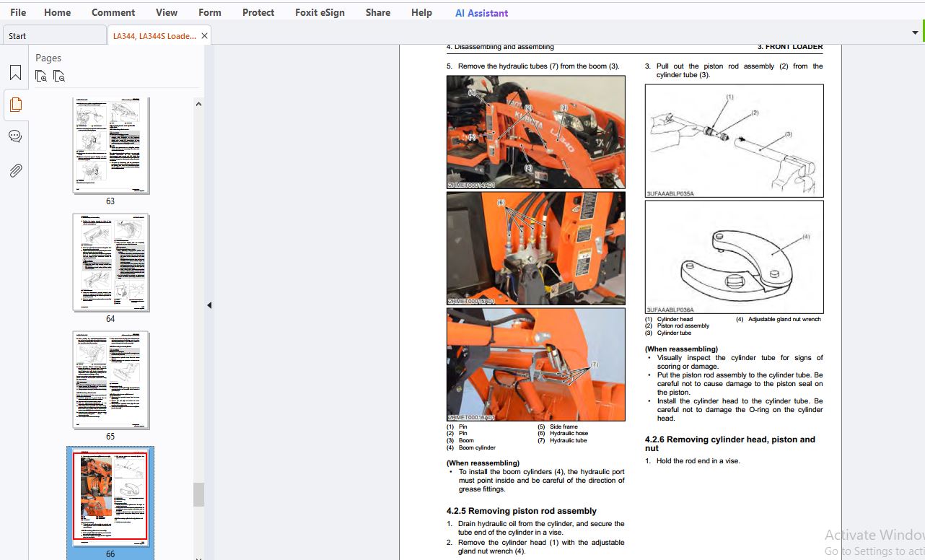Image resolution: width=925 pixels, height=560 pixels.
Task: Click the gland nut wrench diagram 3UFAAABLP036A
Action: [x=734, y=257]
